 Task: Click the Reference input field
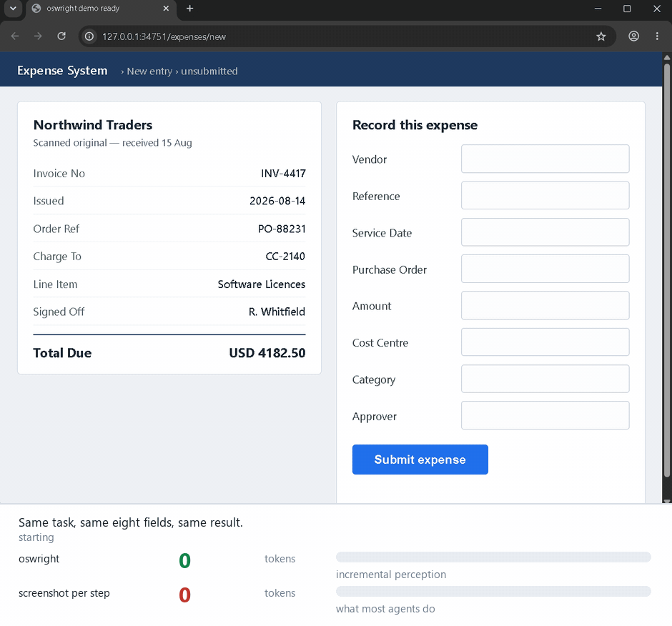pos(545,195)
